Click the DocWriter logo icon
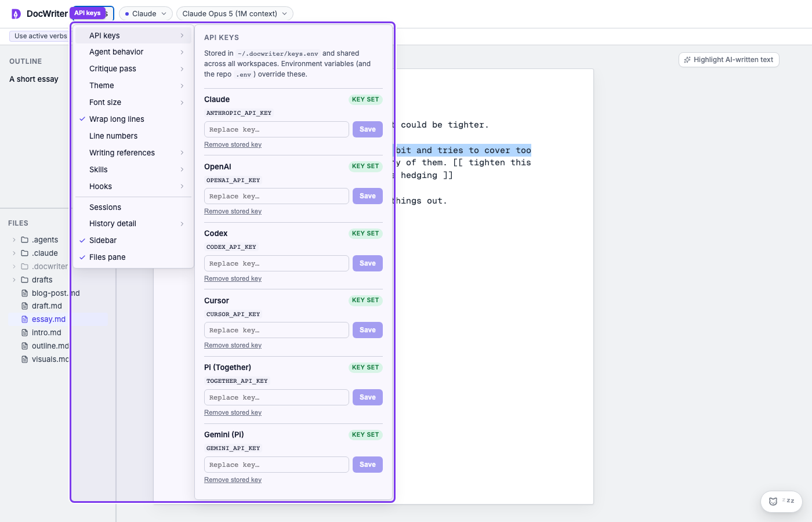 click(16, 14)
